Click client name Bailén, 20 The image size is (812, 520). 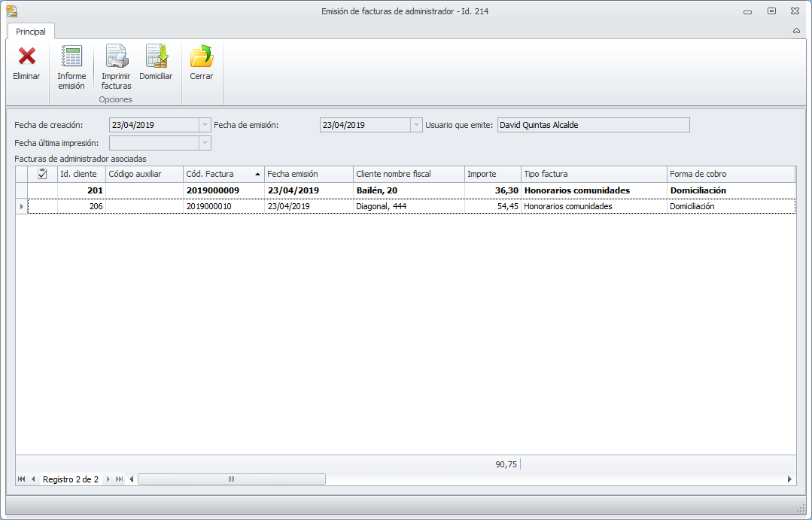point(409,190)
